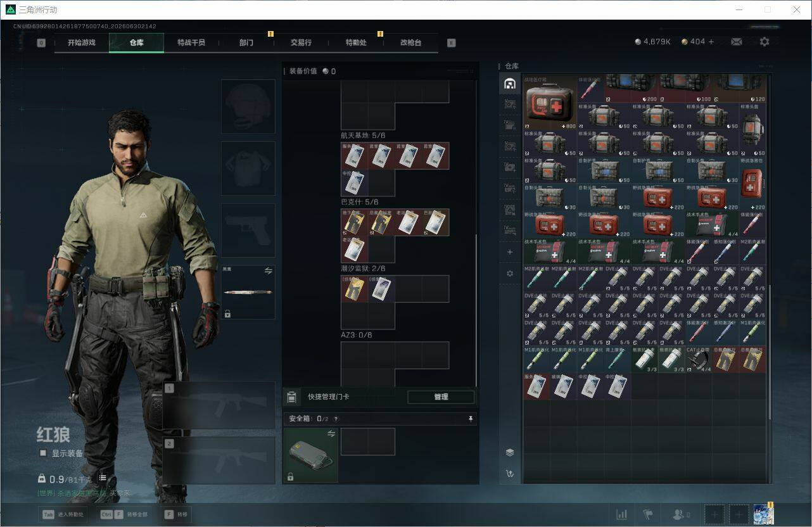The height and width of the screenshot is (527, 812).
Task: Click the stack layers icon in warehouse sidebar
Action: tap(510, 452)
